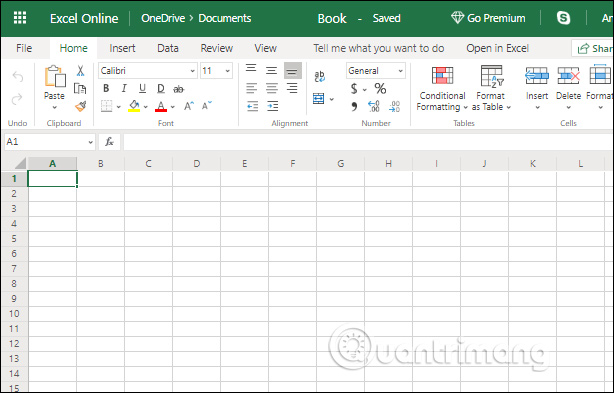Click the Delete cells icon

click(x=569, y=76)
